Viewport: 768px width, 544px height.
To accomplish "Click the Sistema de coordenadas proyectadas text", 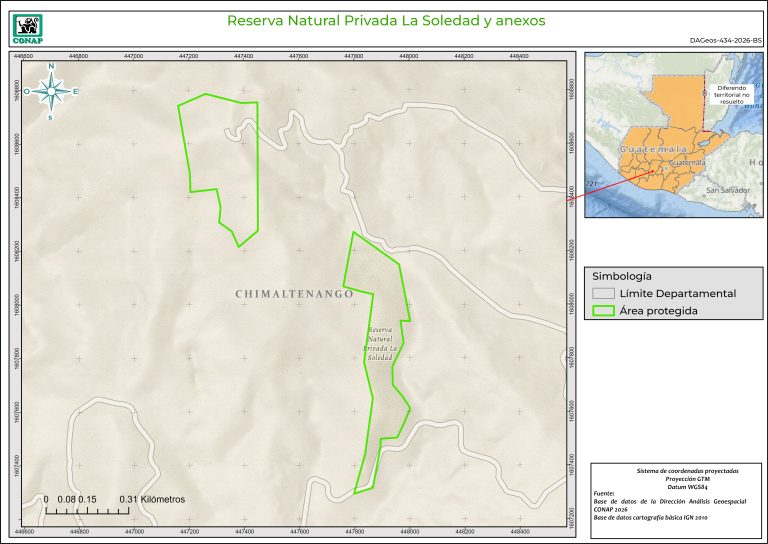I will click(673, 469).
